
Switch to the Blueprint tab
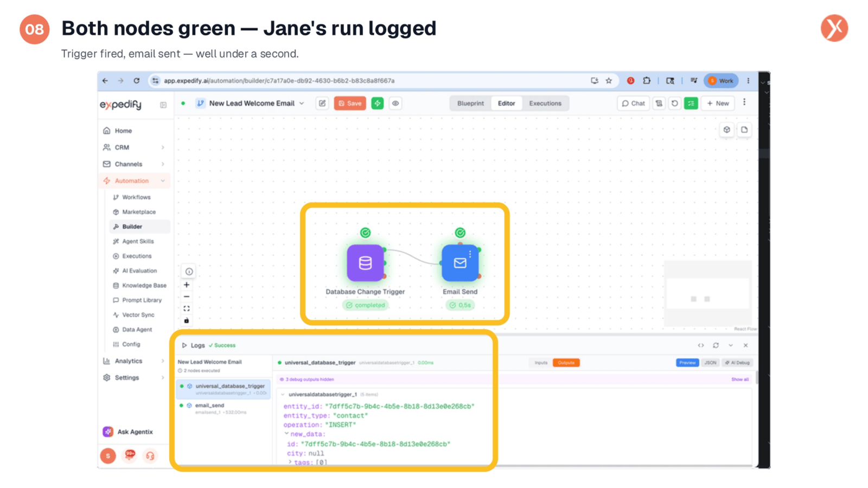point(470,104)
